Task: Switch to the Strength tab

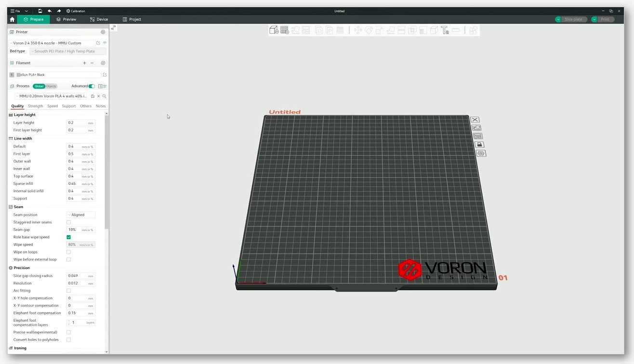Action: 36,106
